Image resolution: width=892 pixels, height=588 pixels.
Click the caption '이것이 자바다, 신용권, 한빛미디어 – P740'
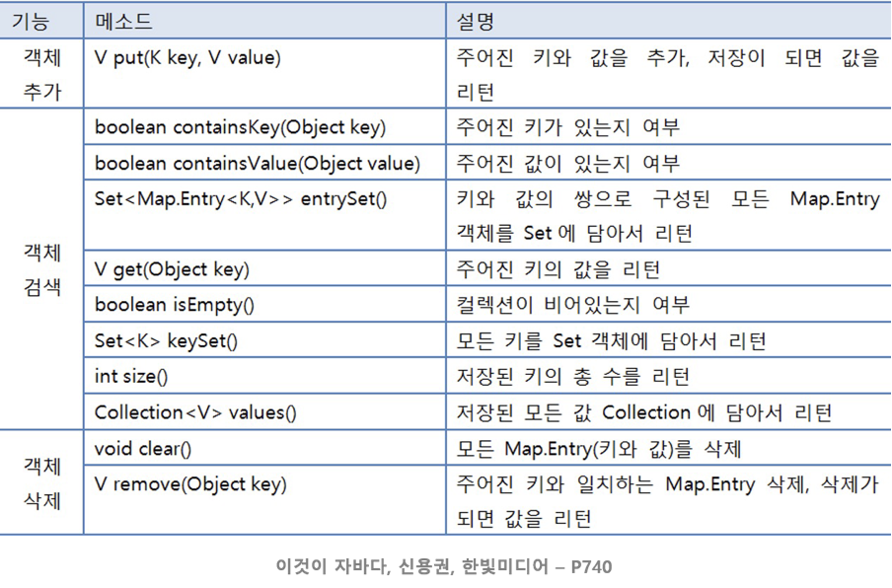[444, 566]
